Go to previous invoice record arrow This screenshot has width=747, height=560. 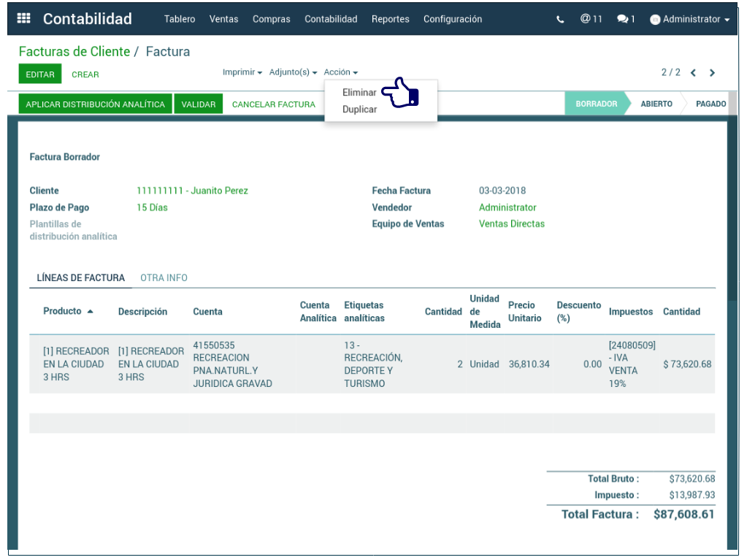pyautogui.click(x=693, y=73)
